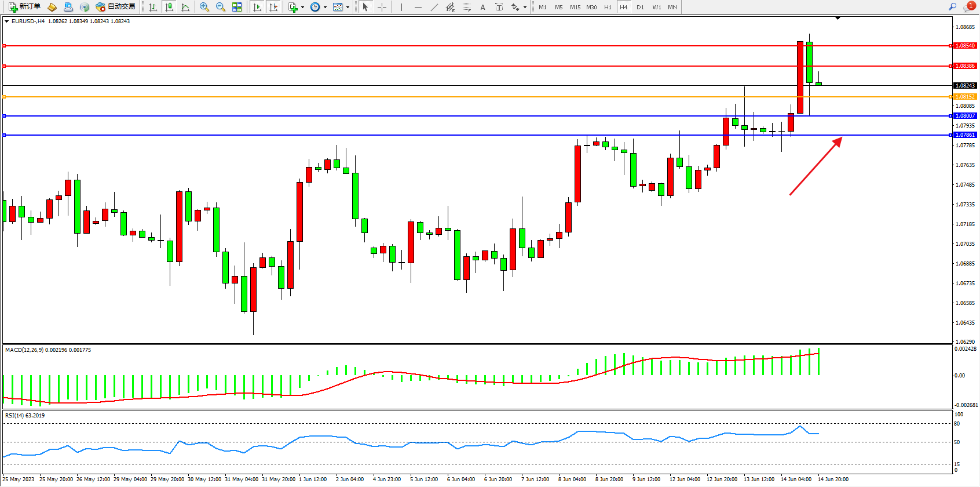This screenshot has height=487, width=980.
Task: Toggle the AutoTrading (自动交易) button
Action: coord(116,7)
